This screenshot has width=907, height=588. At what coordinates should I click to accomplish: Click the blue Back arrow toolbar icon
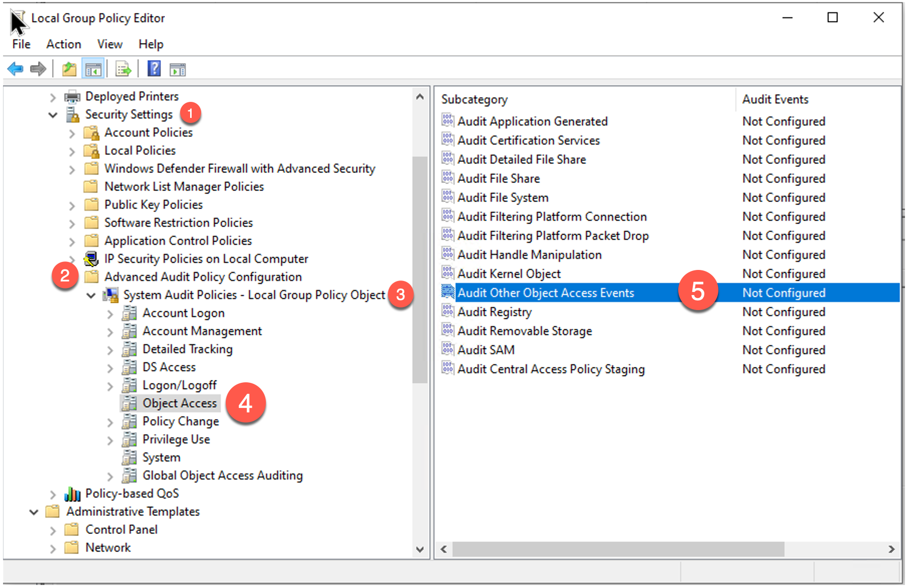[16, 69]
